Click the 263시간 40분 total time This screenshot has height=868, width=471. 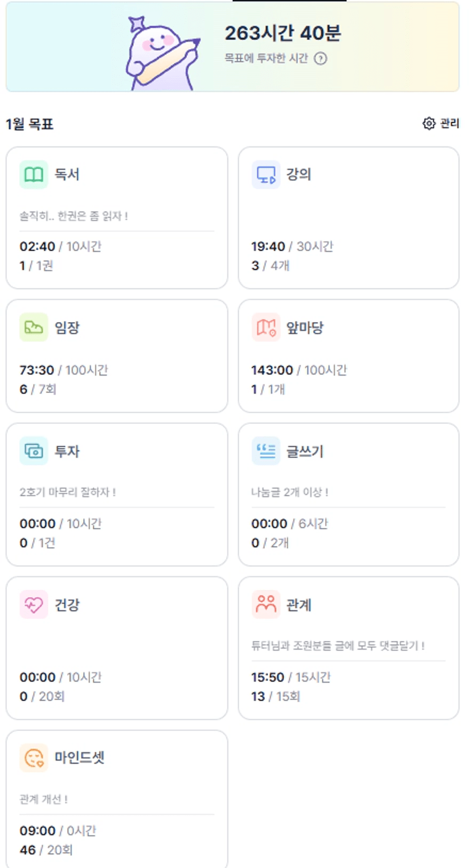(x=282, y=34)
